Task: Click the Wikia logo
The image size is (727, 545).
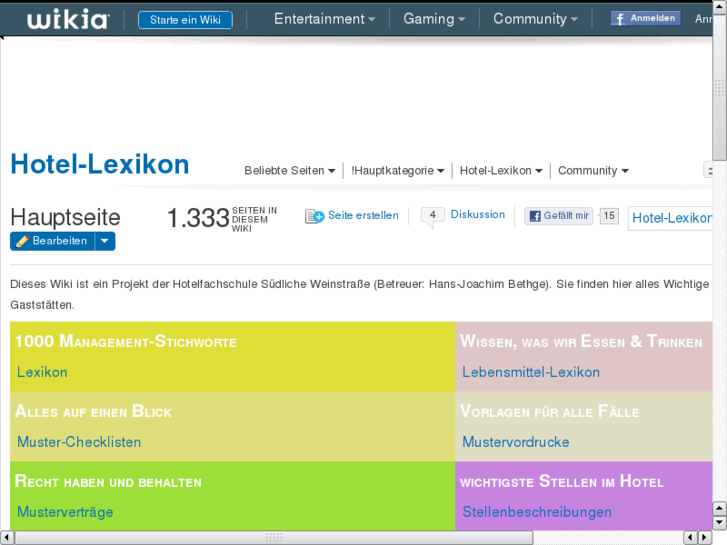Action: [68, 19]
